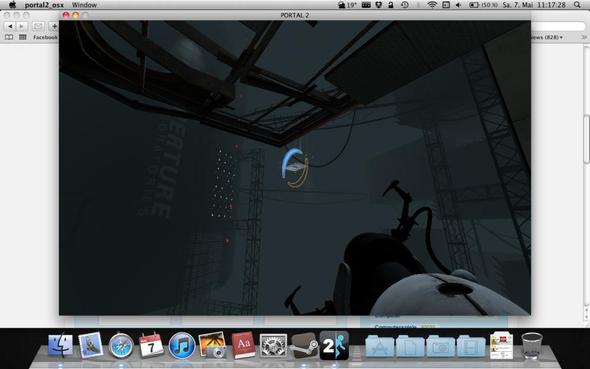Viewport: 590px width, 369px height.
Task: Open the Facebook bookmark in Safari
Action: (46, 37)
